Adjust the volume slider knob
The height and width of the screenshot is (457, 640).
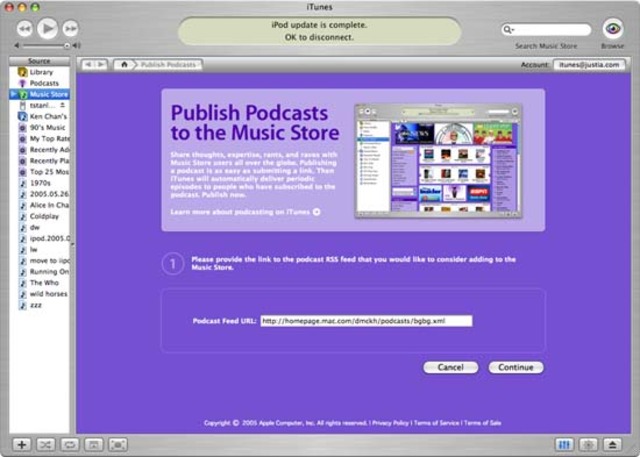point(67,46)
